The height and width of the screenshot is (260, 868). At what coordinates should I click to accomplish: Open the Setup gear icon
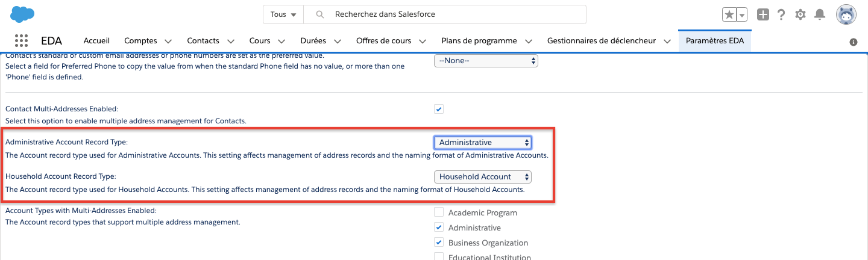[800, 14]
